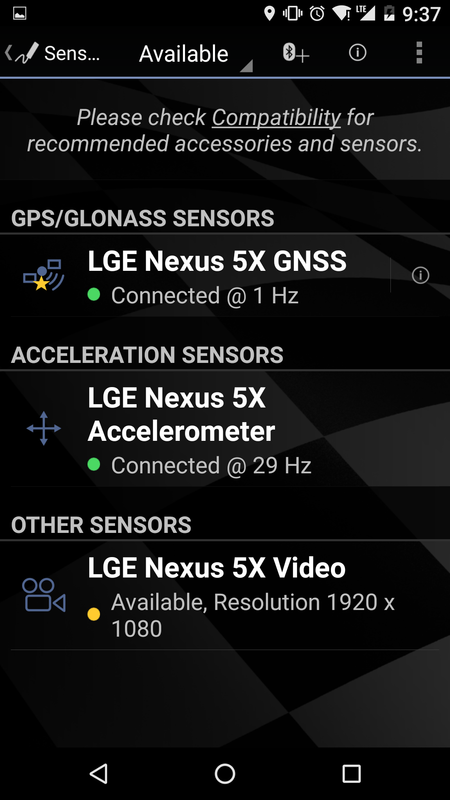This screenshot has width=450, height=800.
Task: Open the Compatibility link
Action: pyautogui.click(x=276, y=118)
